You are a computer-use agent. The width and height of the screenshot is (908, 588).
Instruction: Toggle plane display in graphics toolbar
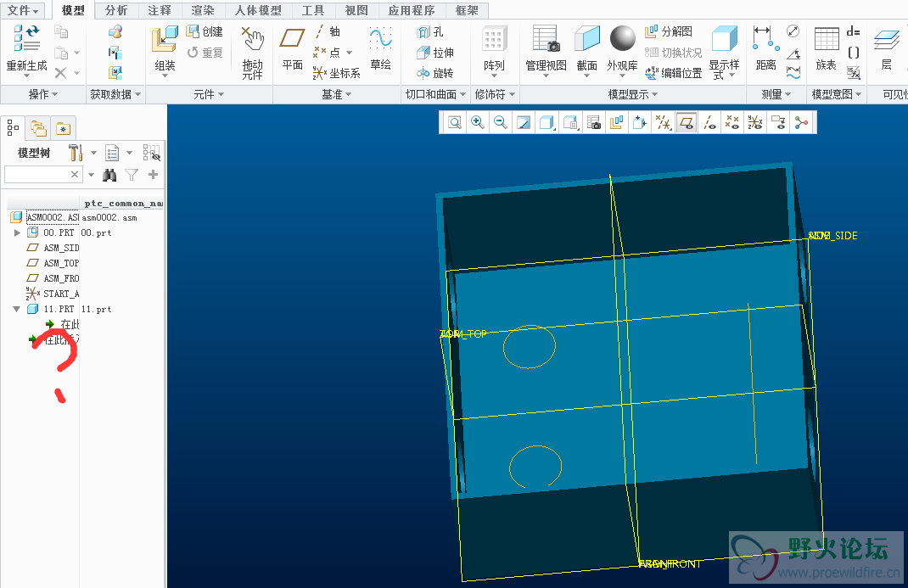click(x=687, y=123)
